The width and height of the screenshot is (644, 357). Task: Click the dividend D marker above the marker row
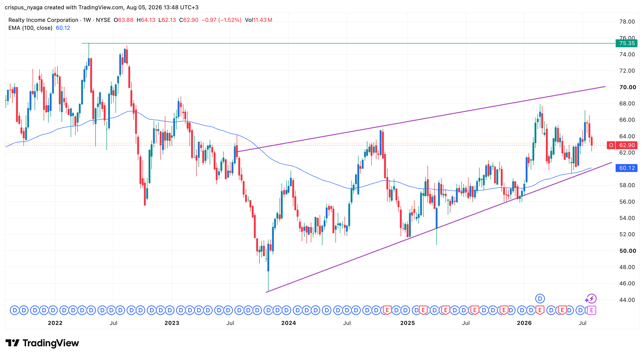click(x=540, y=298)
